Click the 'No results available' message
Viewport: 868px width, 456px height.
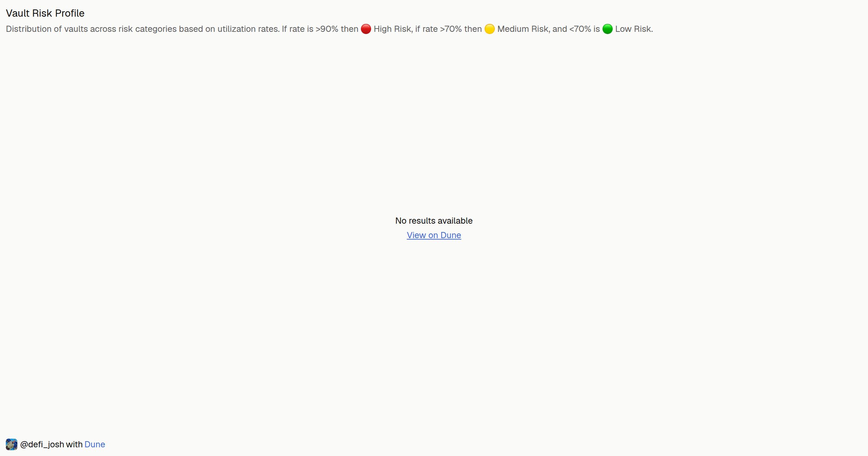[x=434, y=221]
